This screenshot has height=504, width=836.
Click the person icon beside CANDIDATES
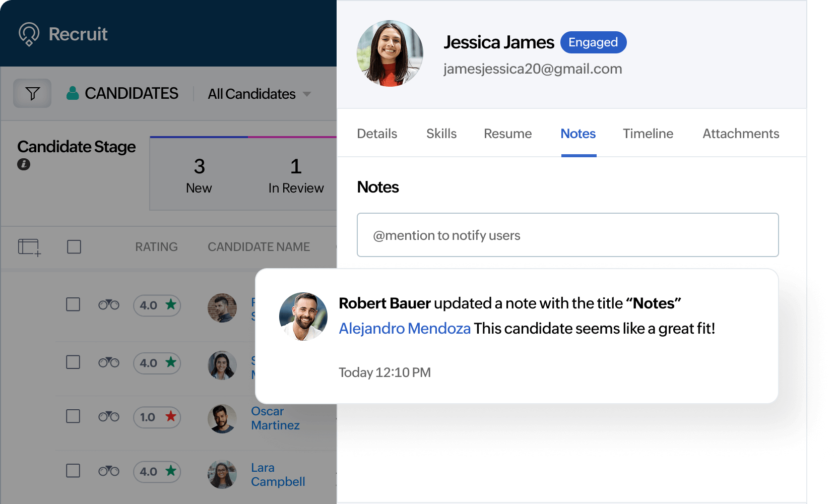(x=73, y=92)
